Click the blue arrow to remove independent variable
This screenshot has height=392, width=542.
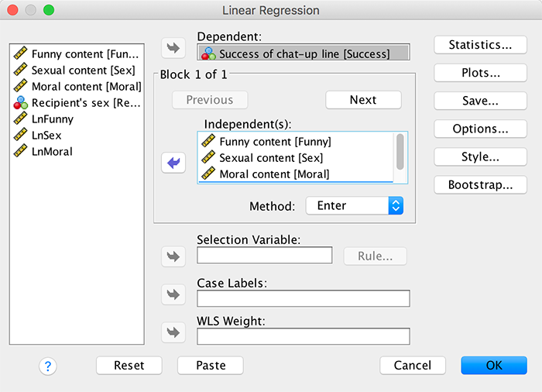[x=173, y=163]
